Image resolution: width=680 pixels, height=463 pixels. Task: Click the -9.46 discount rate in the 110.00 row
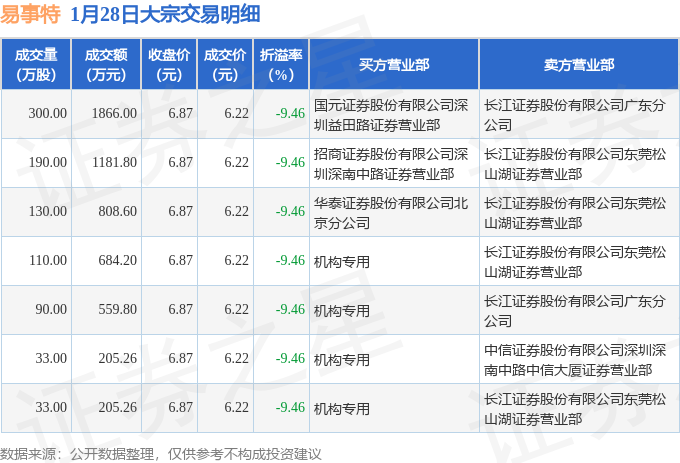point(291,261)
